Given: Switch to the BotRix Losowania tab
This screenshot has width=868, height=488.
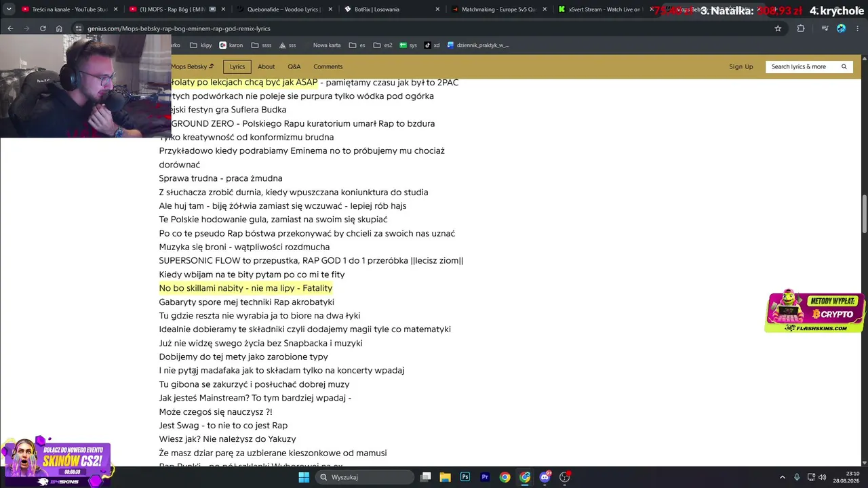Looking at the screenshot, I should point(393,9).
